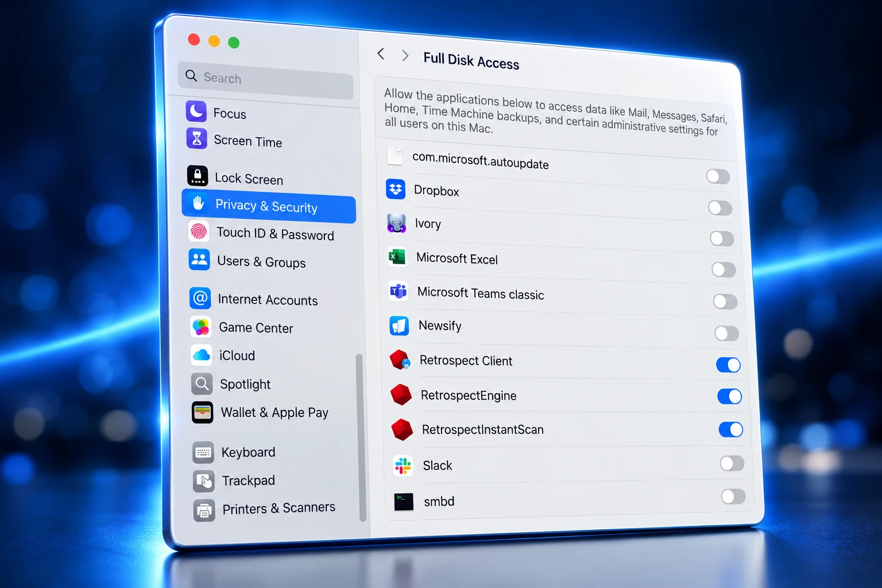Screen dimensions: 882x588
Task: Select Privacy & Security sidebar item
Action: pos(269,206)
